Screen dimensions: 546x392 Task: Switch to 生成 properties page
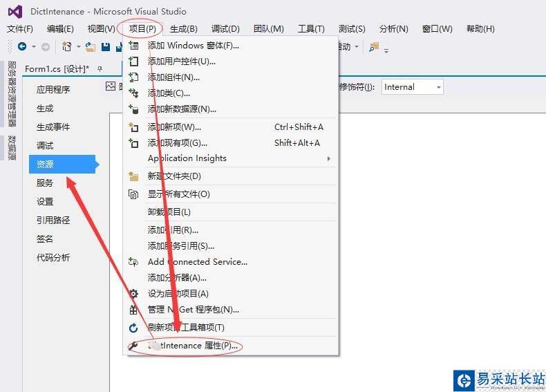45,109
